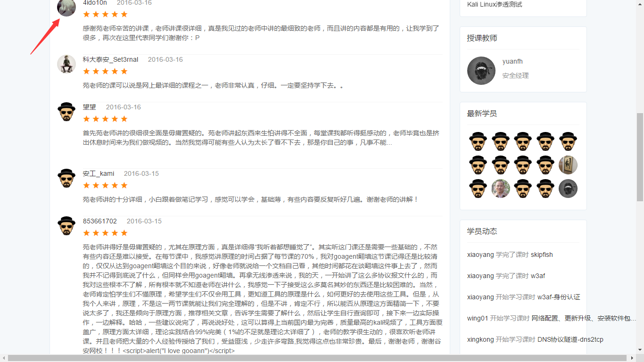The height and width of the screenshot is (362, 644).
Task: Click the man-with-glasses photo avatar in 最新学员
Action: pyautogui.click(x=501, y=189)
